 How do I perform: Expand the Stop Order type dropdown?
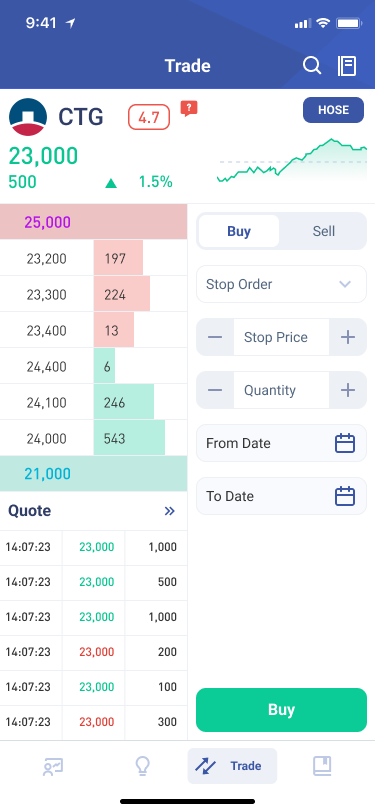[281, 284]
